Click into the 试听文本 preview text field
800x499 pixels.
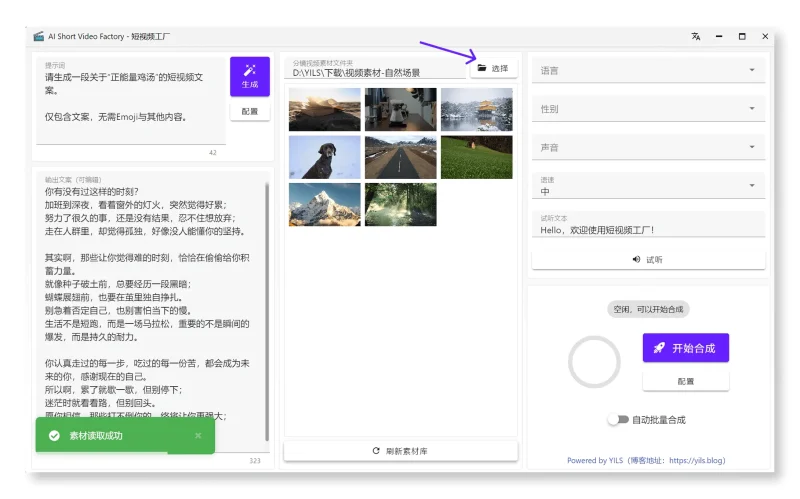(x=648, y=229)
